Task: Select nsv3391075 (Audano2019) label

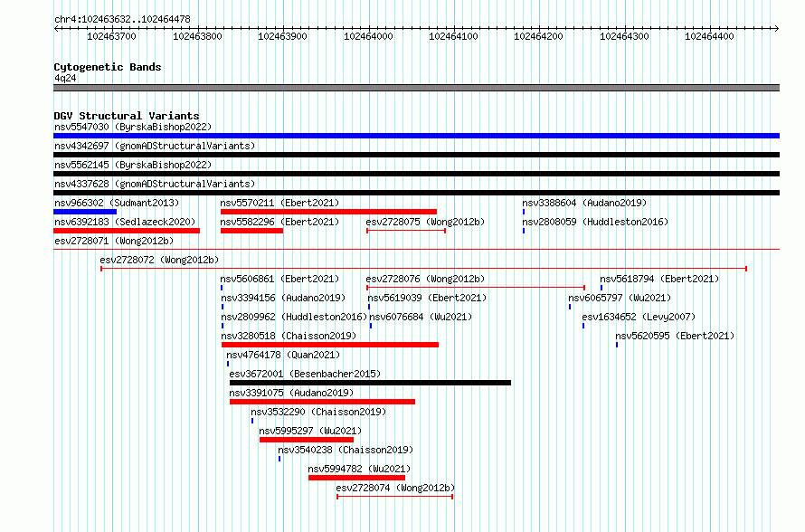Action: [291, 393]
